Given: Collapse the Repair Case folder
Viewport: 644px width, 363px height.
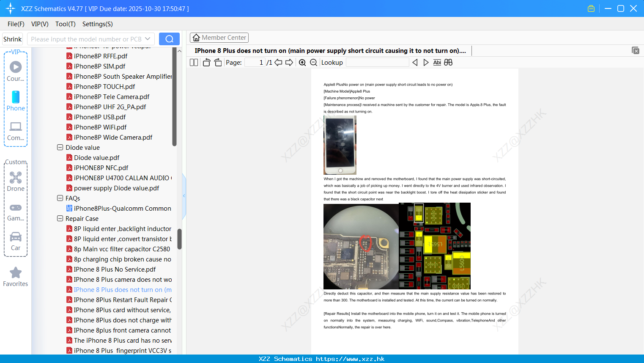Looking at the screenshot, I should pyautogui.click(x=60, y=219).
